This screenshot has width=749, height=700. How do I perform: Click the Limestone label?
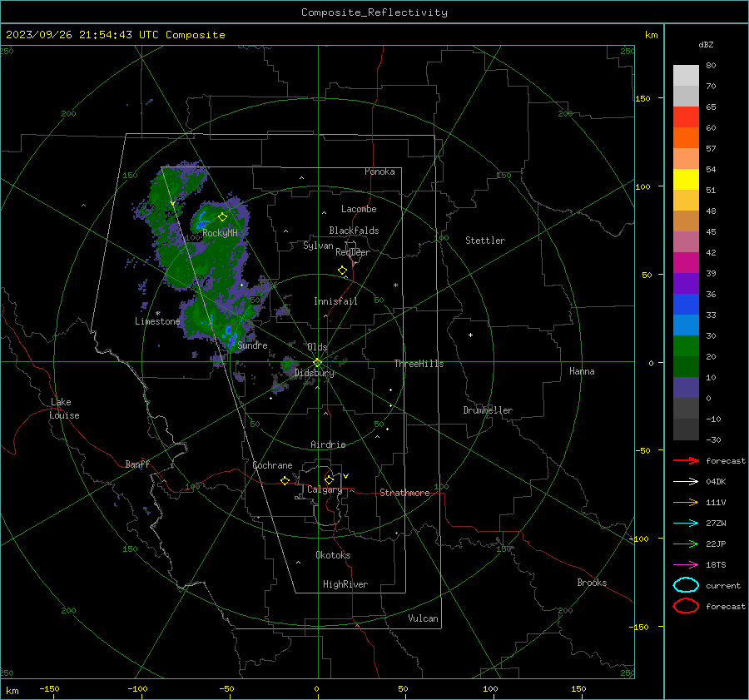pyautogui.click(x=157, y=321)
